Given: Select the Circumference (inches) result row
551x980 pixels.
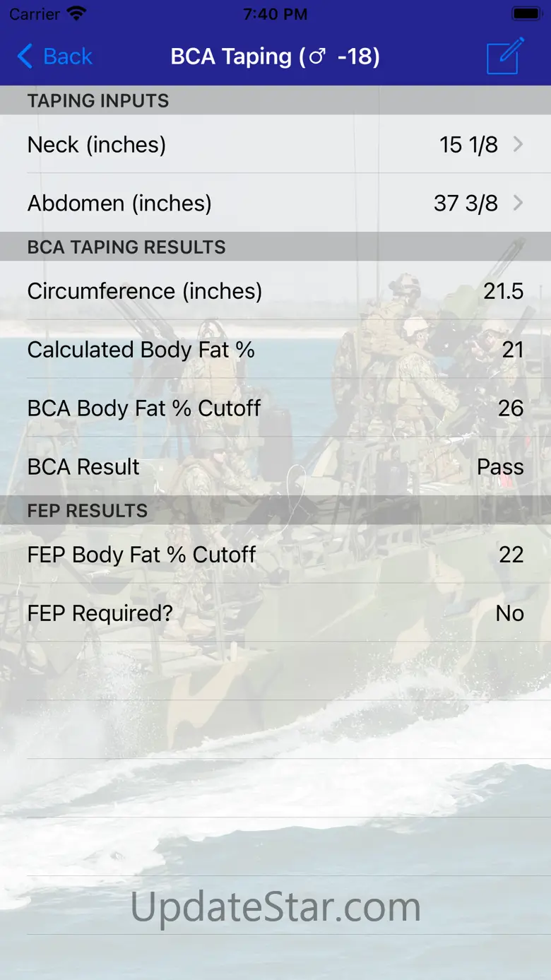Looking at the screenshot, I should (x=275, y=291).
